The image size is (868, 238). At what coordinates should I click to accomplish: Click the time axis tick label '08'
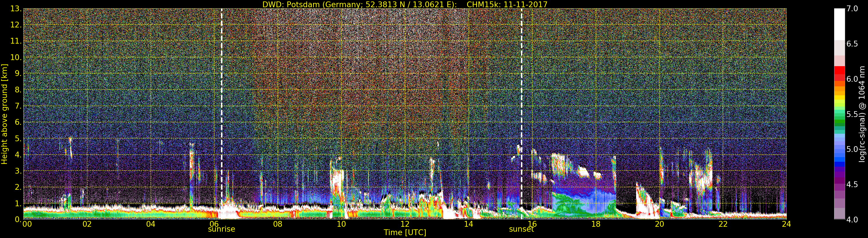pyautogui.click(x=278, y=224)
